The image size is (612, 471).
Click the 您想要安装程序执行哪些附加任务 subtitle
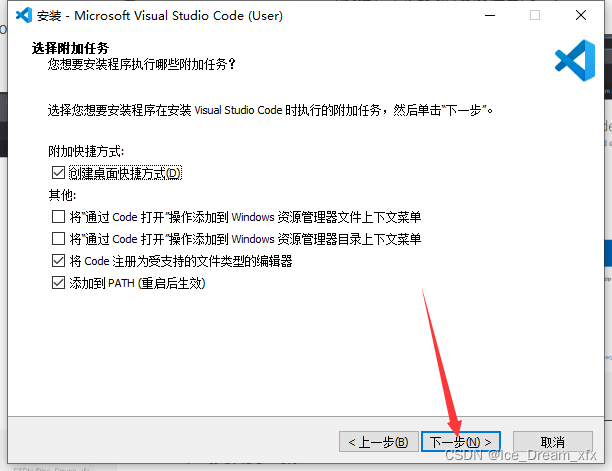click(x=142, y=64)
